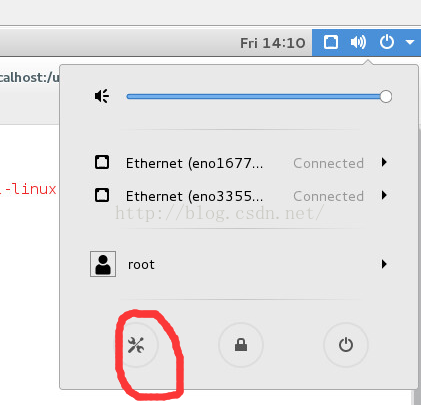Select the root user menu entry
This screenshot has width=421, height=405.
tap(239, 264)
